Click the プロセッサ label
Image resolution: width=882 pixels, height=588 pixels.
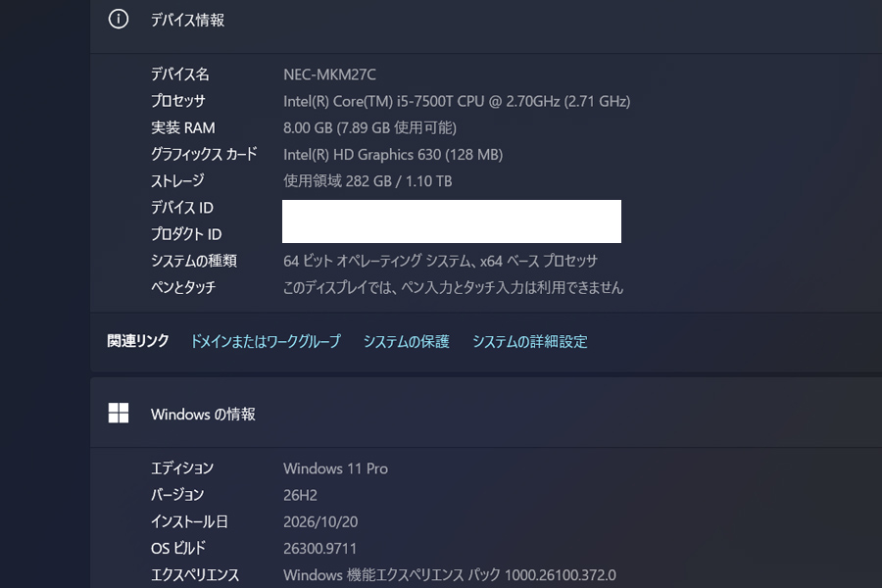[x=177, y=101]
